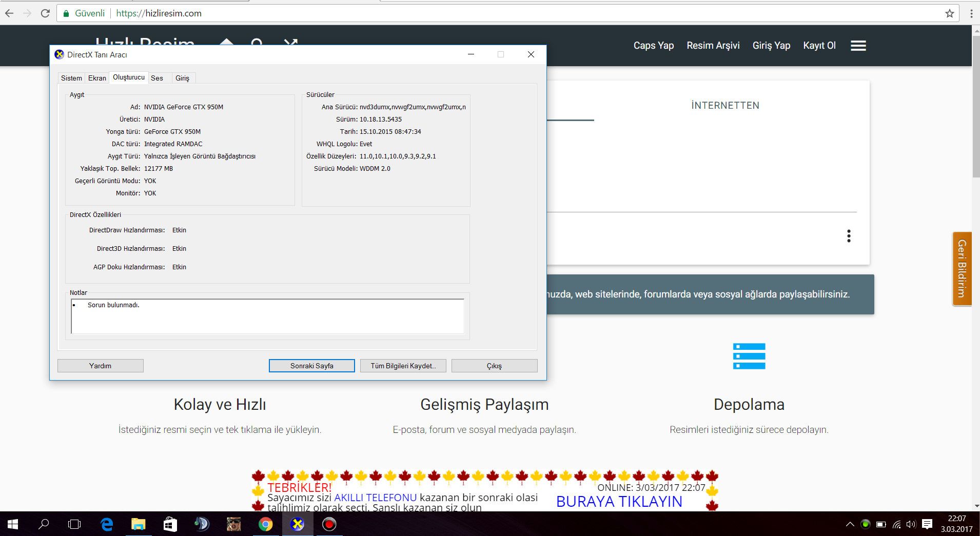Open the volume control in tray
The width and height of the screenshot is (980, 536).
click(x=911, y=524)
